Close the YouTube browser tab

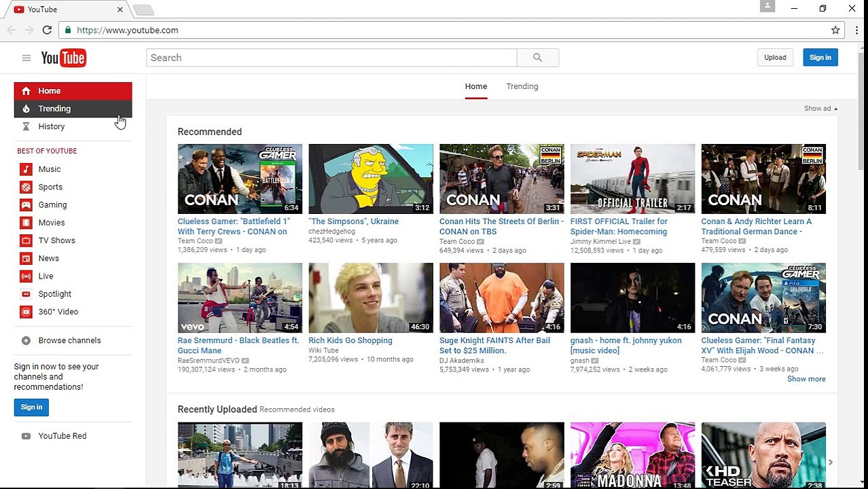click(x=120, y=10)
